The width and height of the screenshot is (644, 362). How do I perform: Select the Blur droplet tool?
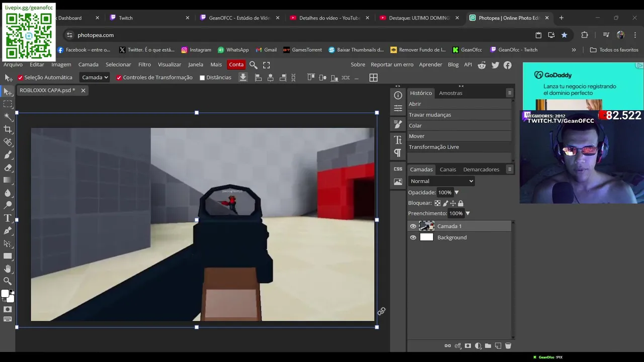click(8, 193)
